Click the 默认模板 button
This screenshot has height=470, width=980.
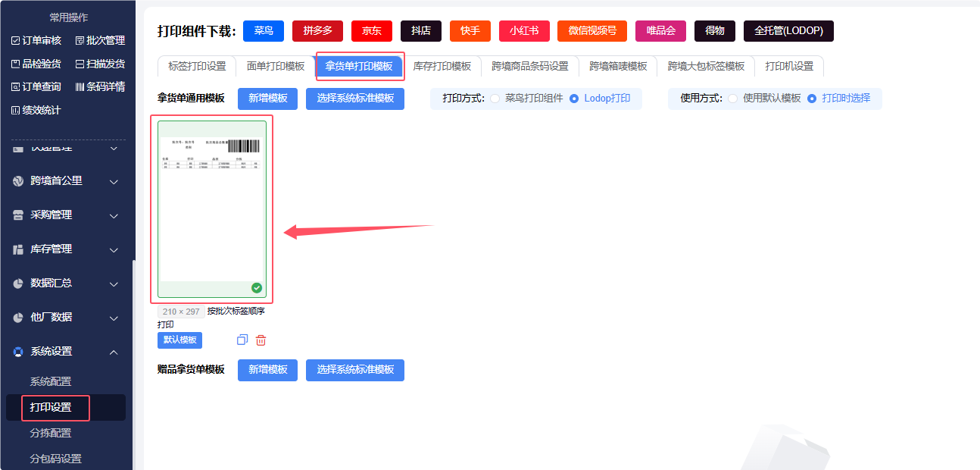pos(179,340)
